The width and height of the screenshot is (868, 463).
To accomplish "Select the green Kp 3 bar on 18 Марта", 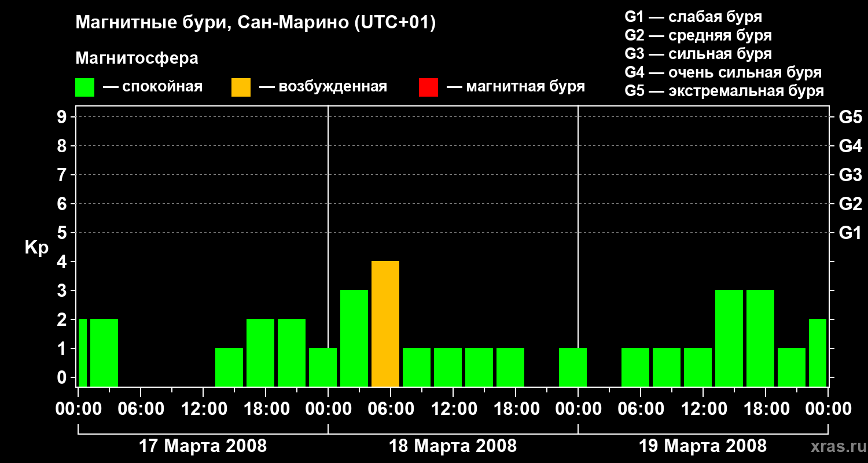I will pos(354,338).
